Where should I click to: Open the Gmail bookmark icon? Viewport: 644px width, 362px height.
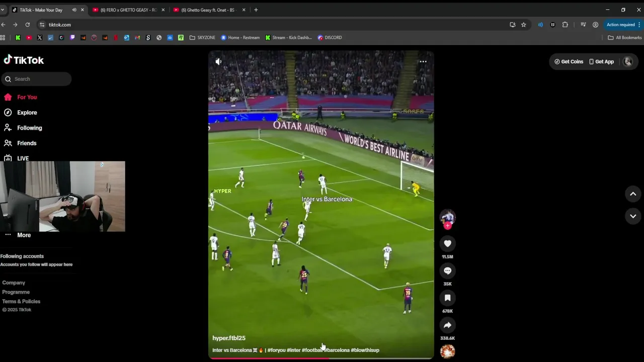[137, 38]
